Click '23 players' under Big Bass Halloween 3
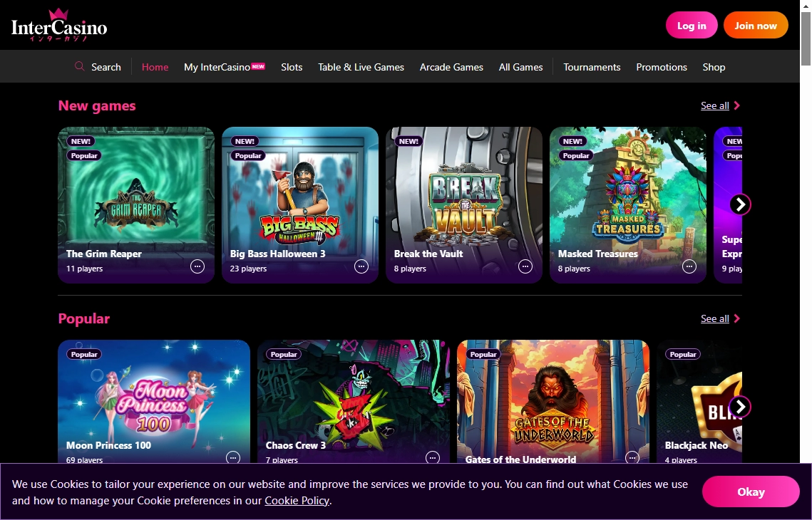 point(248,269)
